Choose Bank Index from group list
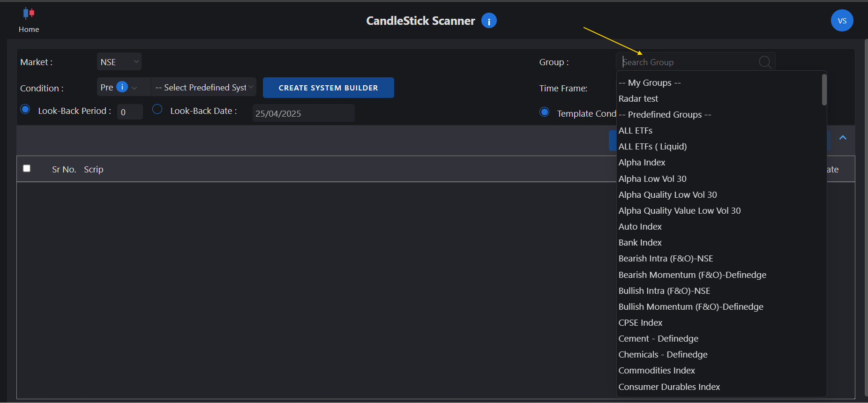The height and width of the screenshot is (403, 868). pyautogui.click(x=640, y=243)
